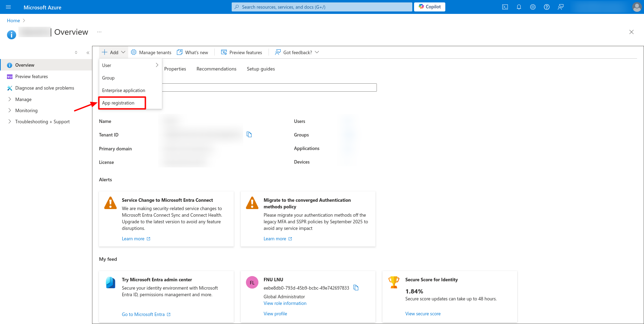Switch to the Recommendations tab

click(x=216, y=69)
